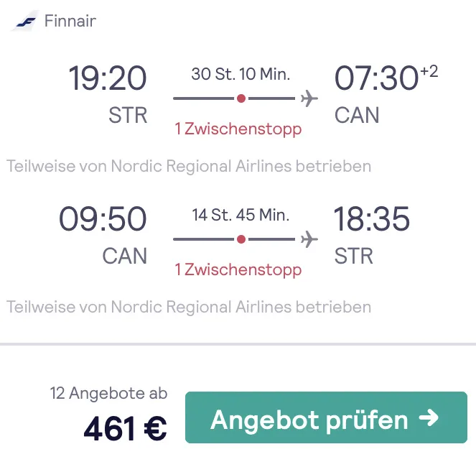
Task: Click the +2 day offset indicator
Action: pos(429,70)
